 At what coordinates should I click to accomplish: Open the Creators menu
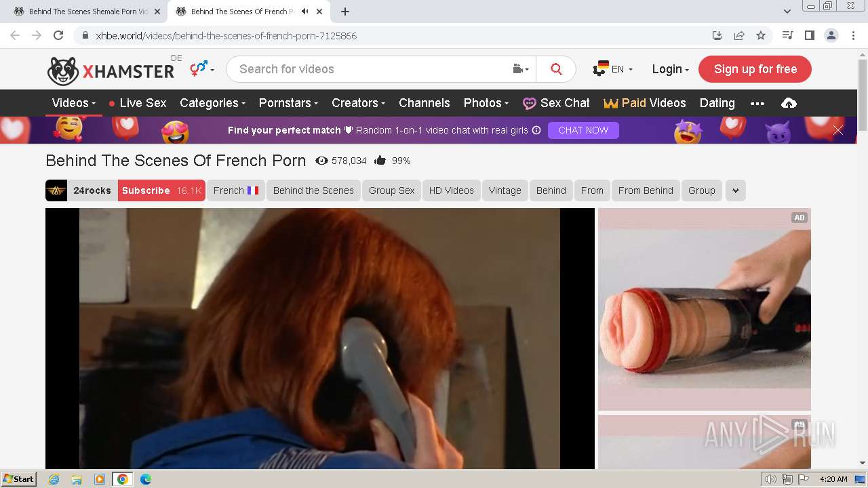(358, 103)
